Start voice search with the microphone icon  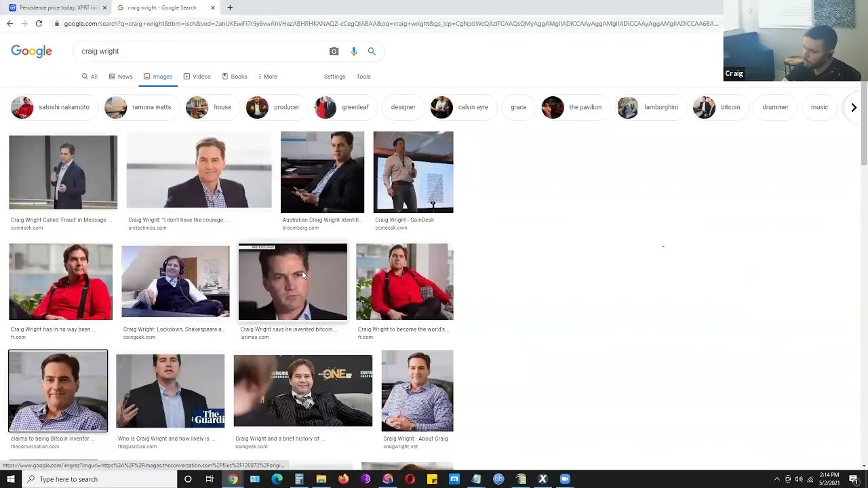point(353,52)
